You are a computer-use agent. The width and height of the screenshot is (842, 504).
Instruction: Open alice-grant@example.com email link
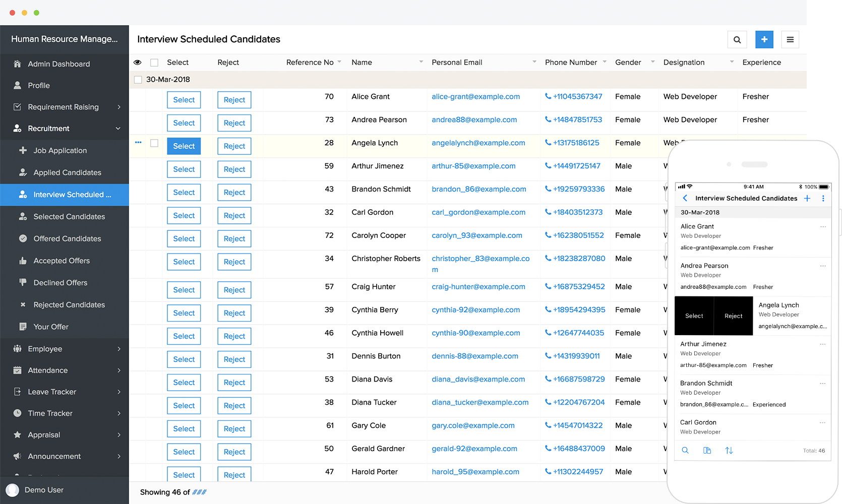(475, 97)
